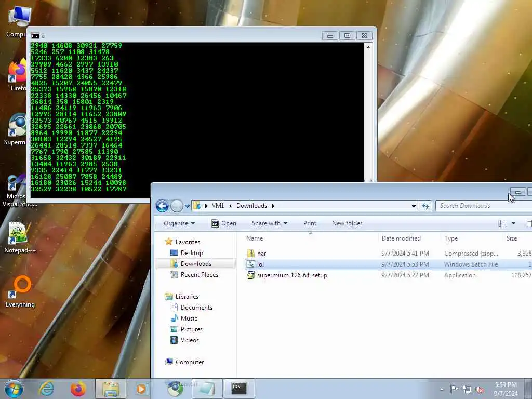Click command prompt taskbar button

(239, 389)
